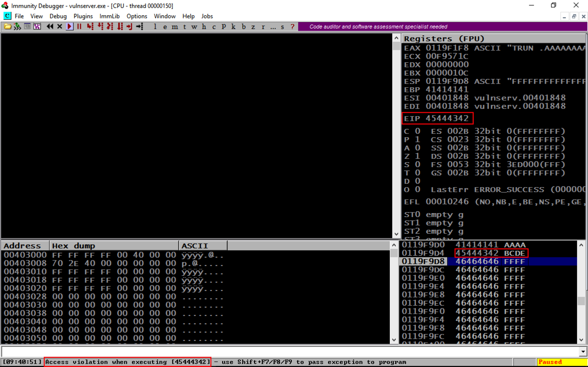Open the Window menu

tap(165, 16)
